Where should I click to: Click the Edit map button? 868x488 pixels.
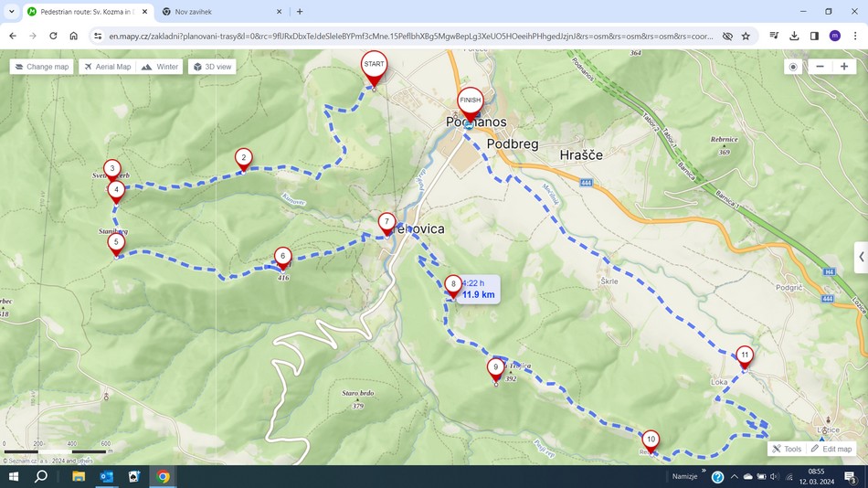pyautogui.click(x=831, y=449)
